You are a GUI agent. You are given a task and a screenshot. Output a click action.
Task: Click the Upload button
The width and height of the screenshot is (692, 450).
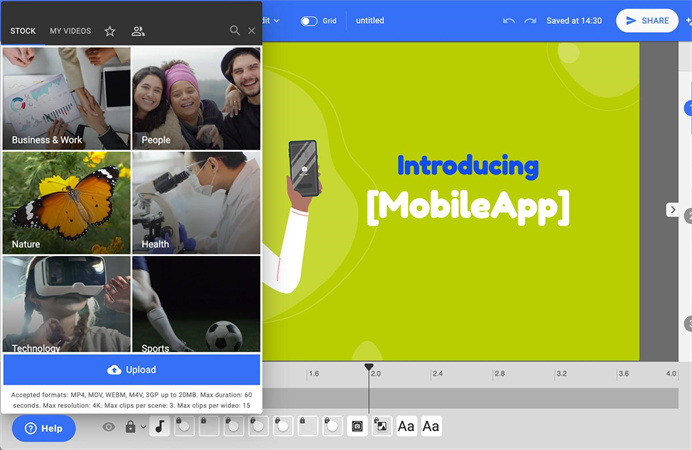point(132,370)
